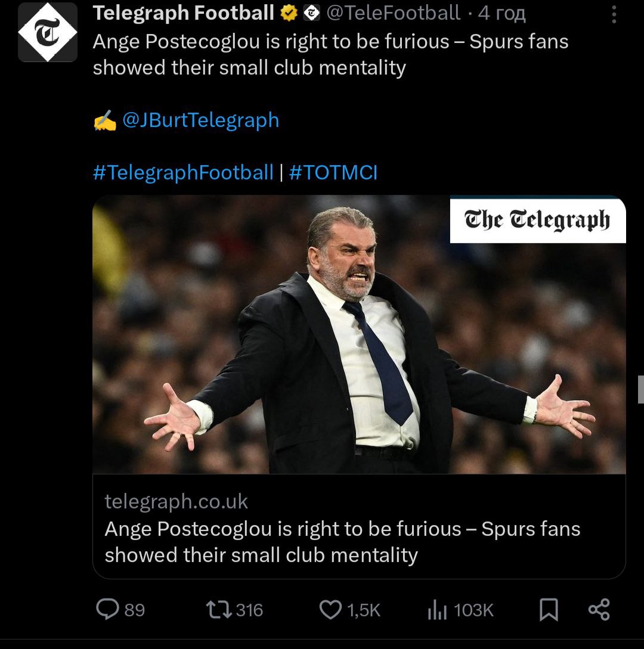Open the #TOTMCI hashtag
644x649 pixels.
[x=333, y=172]
